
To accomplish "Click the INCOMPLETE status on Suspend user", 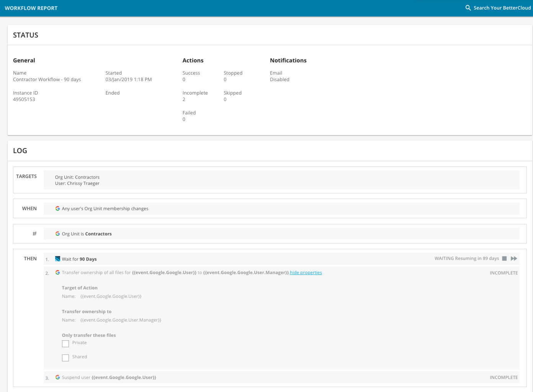I will 504,377.
